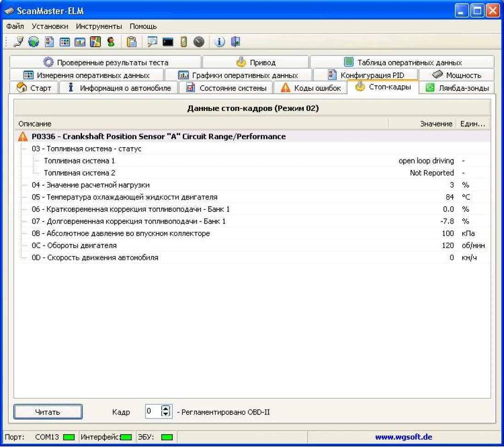Image resolution: width=504 pixels, height=447 pixels.
Task: Click the 'Not Reported' value
Action: point(432,173)
